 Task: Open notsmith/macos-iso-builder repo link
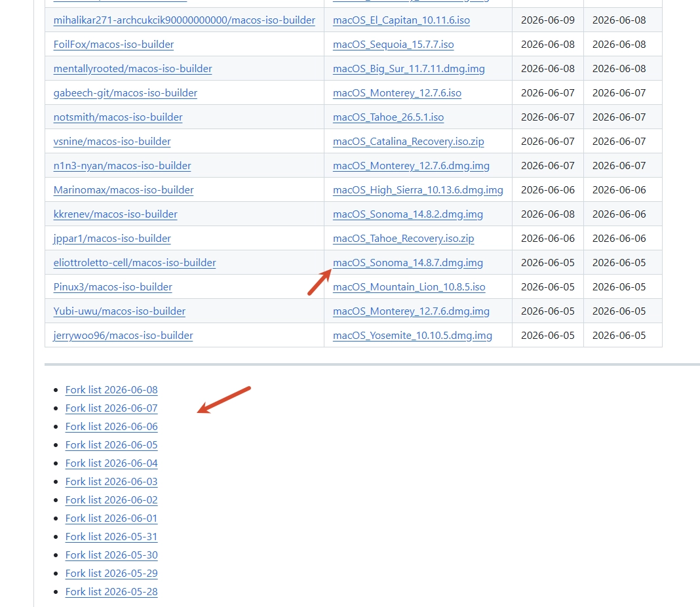[118, 117]
